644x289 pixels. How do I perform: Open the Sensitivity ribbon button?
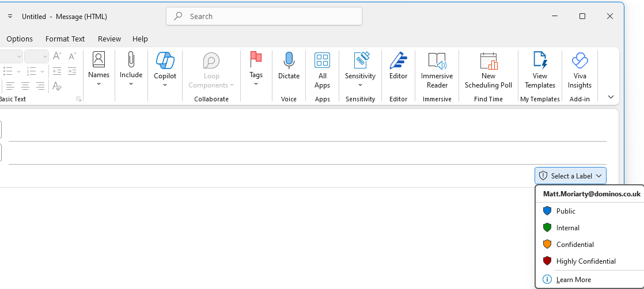pyautogui.click(x=360, y=69)
